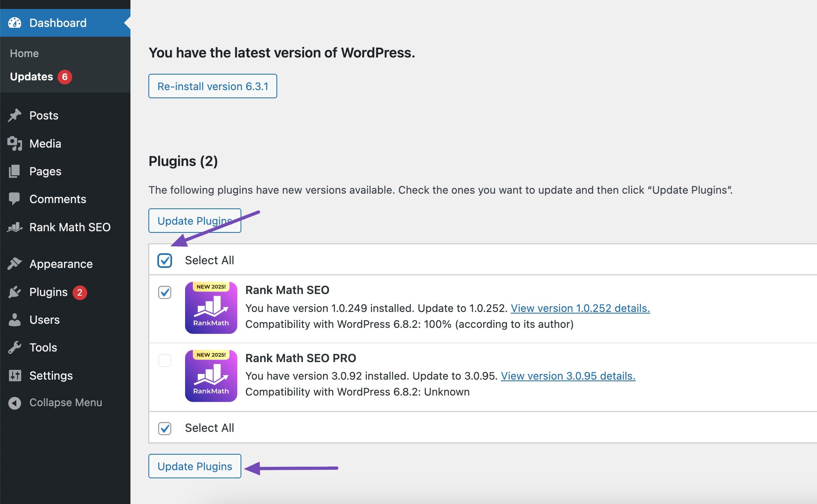Click the red 2 badge beside Plugins

coord(80,292)
